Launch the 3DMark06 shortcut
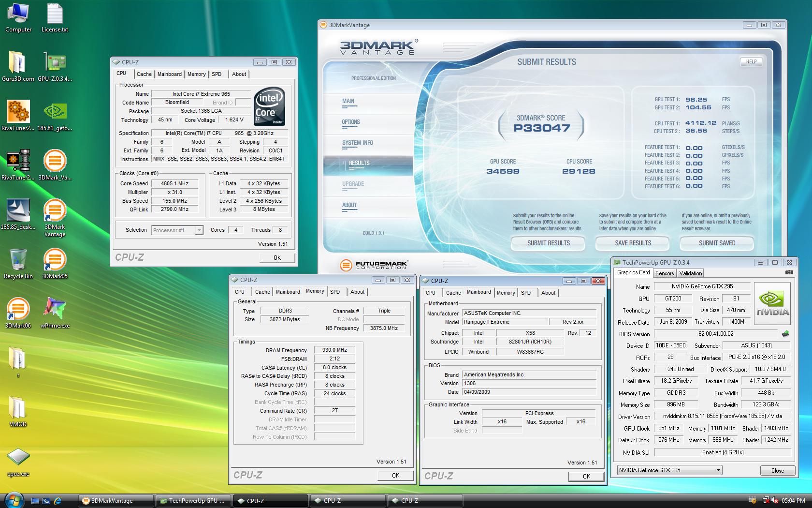The width and height of the screenshot is (812, 508). pos(18,313)
